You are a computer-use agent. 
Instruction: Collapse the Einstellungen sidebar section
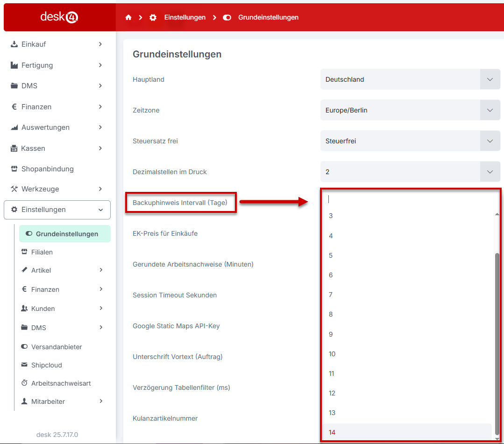[57, 210]
